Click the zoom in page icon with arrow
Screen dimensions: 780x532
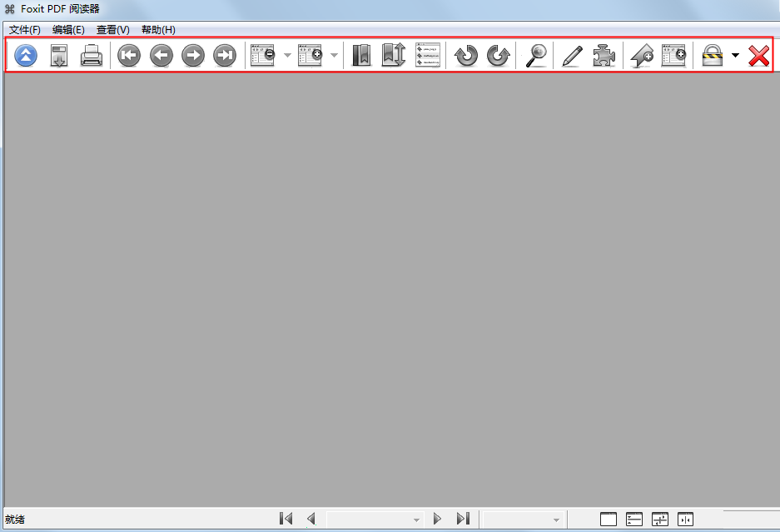[x=311, y=55]
